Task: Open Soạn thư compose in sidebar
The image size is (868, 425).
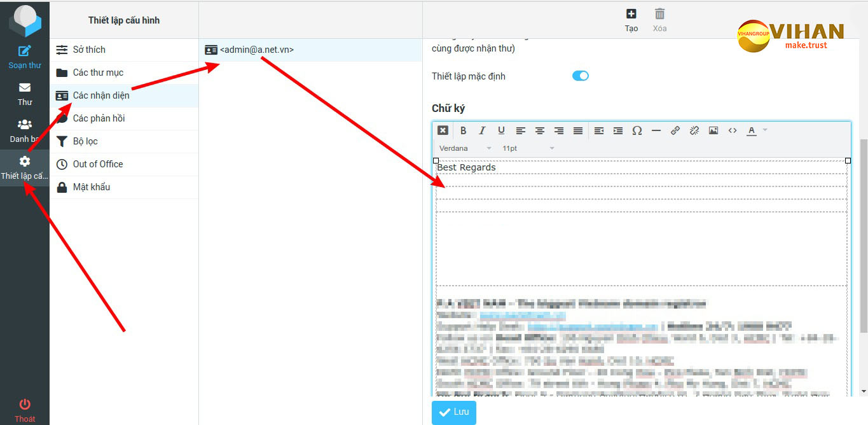Action: (25, 57)
